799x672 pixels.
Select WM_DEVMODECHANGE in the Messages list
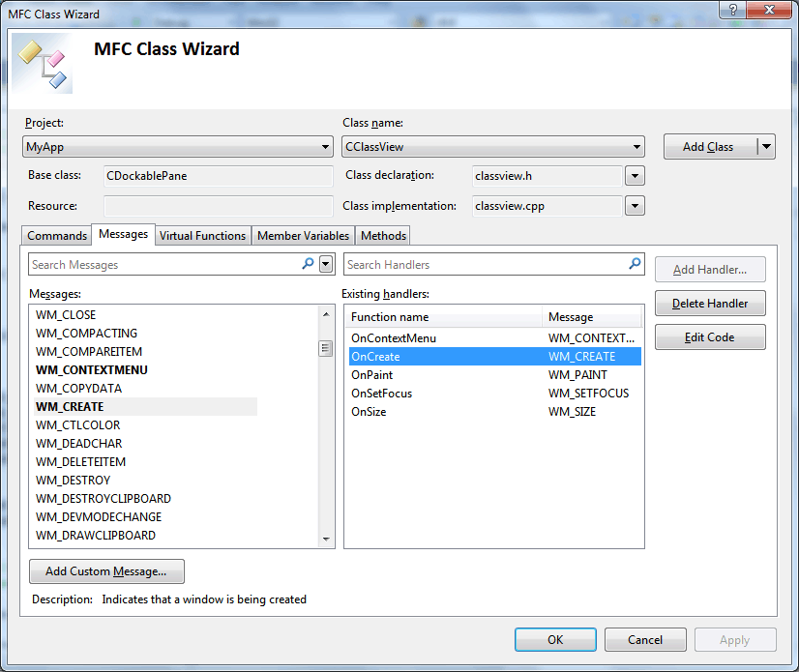(99, 516)
